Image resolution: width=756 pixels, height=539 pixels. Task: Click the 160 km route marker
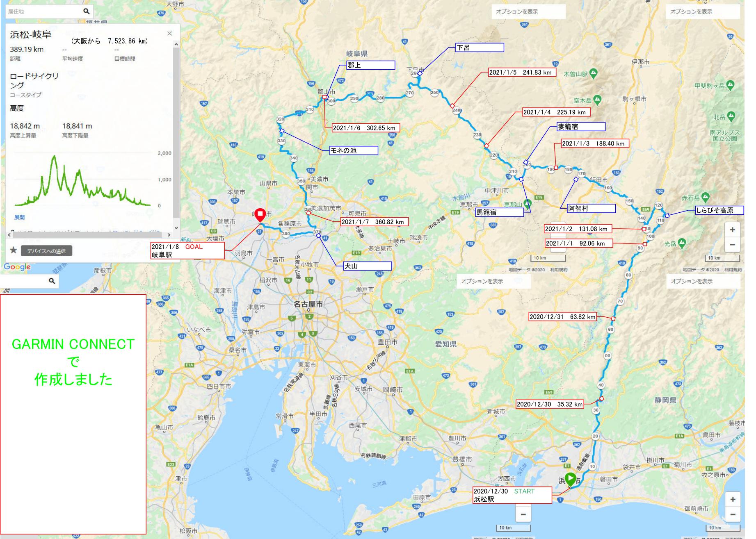pos(608,188)
